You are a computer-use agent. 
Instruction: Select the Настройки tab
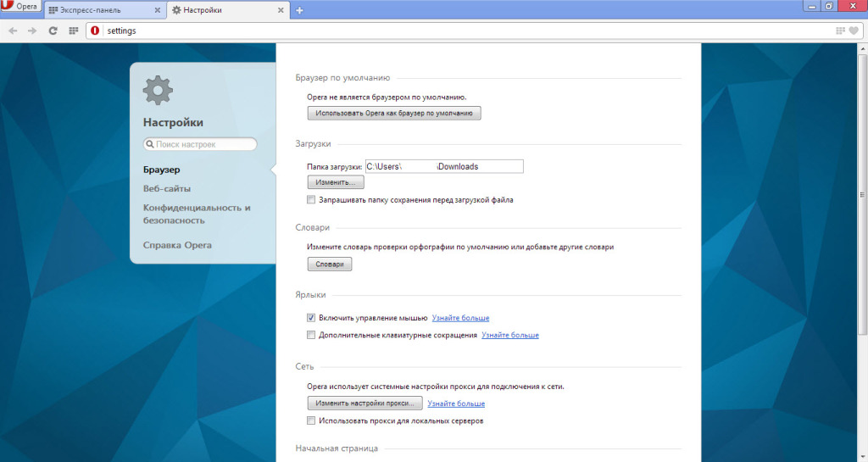227,10
